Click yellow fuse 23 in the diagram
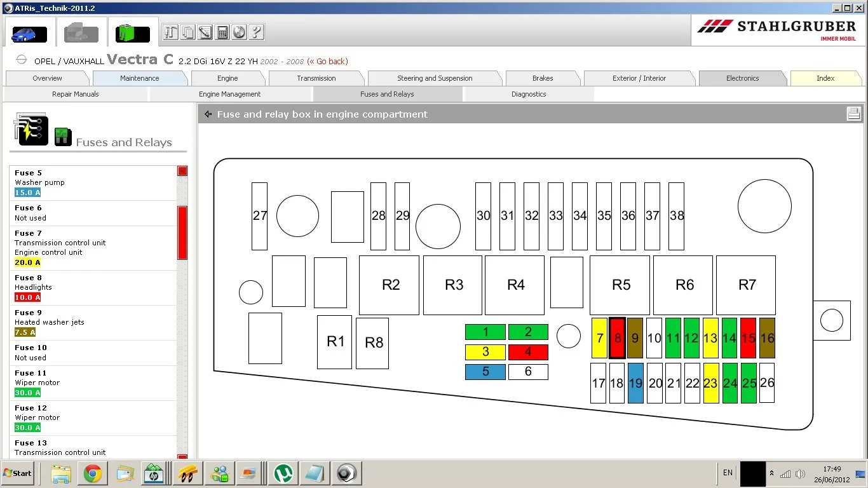Image resolution: width=868 pixels, height=488 pixels. [x=711, y=383]
